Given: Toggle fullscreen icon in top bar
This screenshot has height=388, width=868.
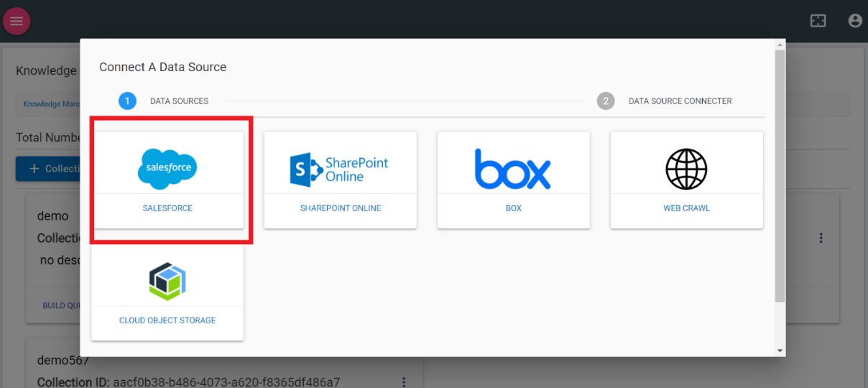Looking at the screenshot, I should click(x=818, y=21).
